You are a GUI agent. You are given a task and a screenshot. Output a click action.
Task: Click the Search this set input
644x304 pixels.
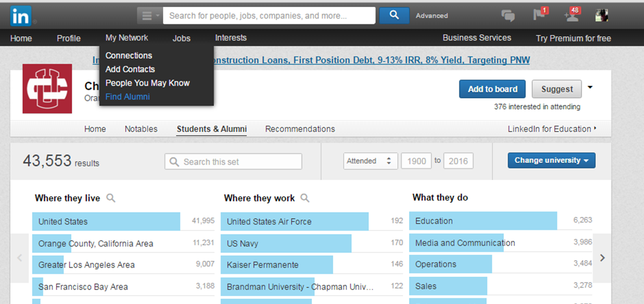coord(233,162)
